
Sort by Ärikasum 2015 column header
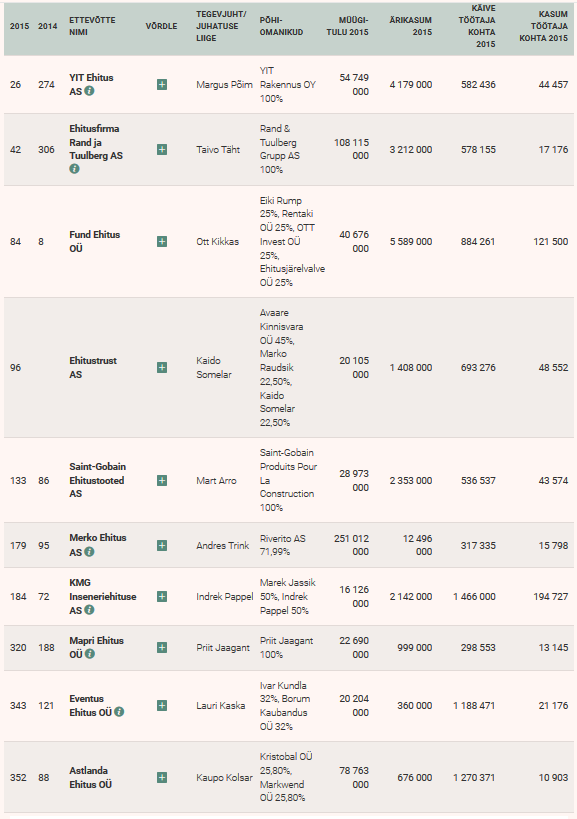point(410,26)
